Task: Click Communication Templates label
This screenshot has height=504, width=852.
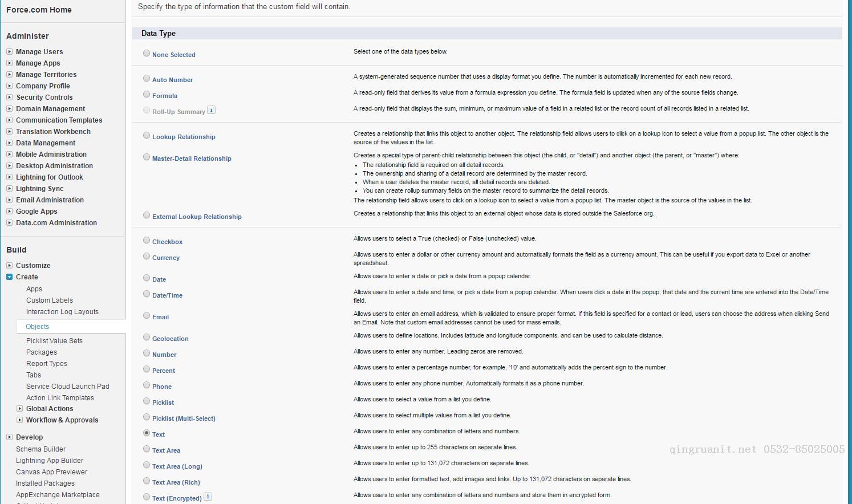Action: click(59, 120)
